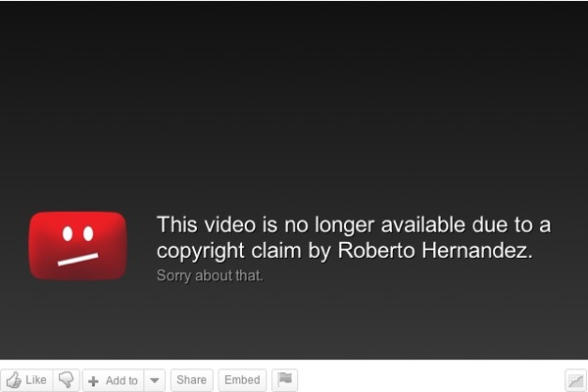Click the Sorry about that text
588x392 pixels.
(x=210, y=275)
